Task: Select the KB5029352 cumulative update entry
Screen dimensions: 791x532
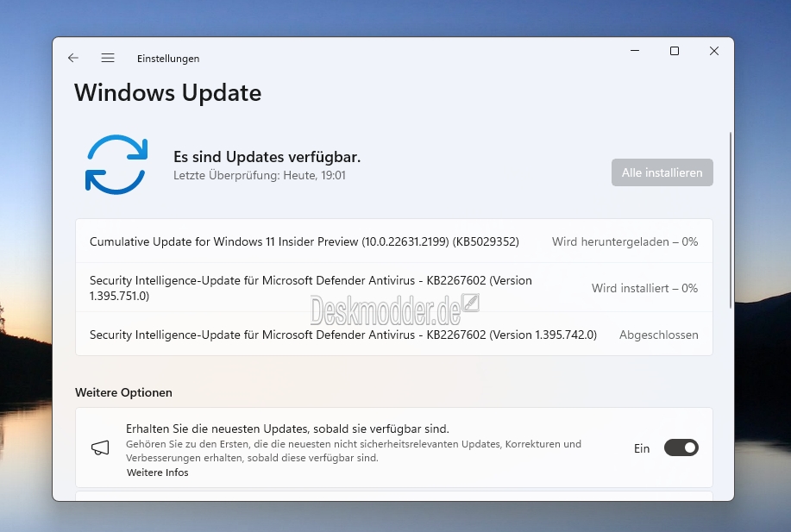Action: (x=394, y=241)
